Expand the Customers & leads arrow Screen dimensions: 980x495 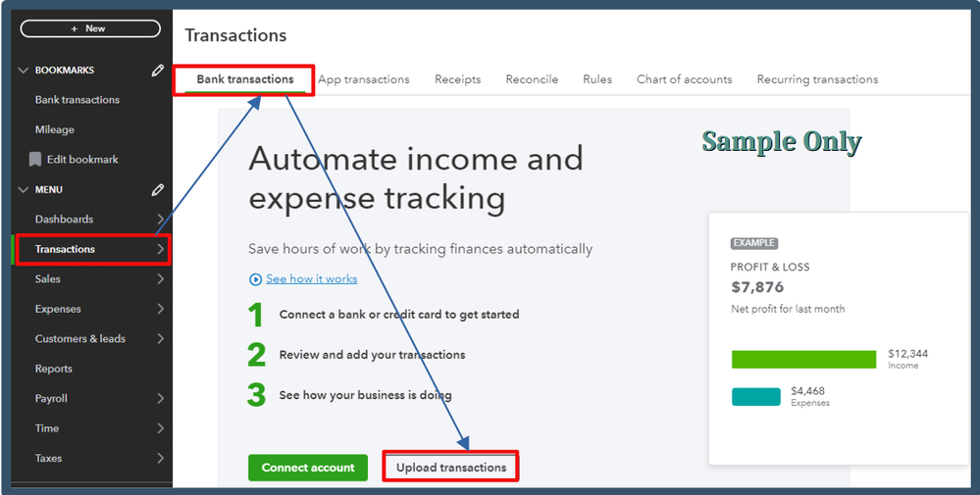pos(161,339)
